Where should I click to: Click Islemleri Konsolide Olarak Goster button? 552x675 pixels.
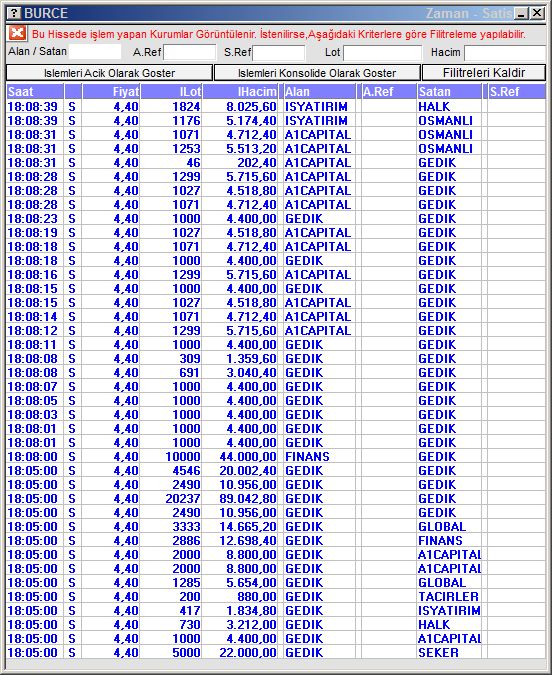click(x=317, y=73)
